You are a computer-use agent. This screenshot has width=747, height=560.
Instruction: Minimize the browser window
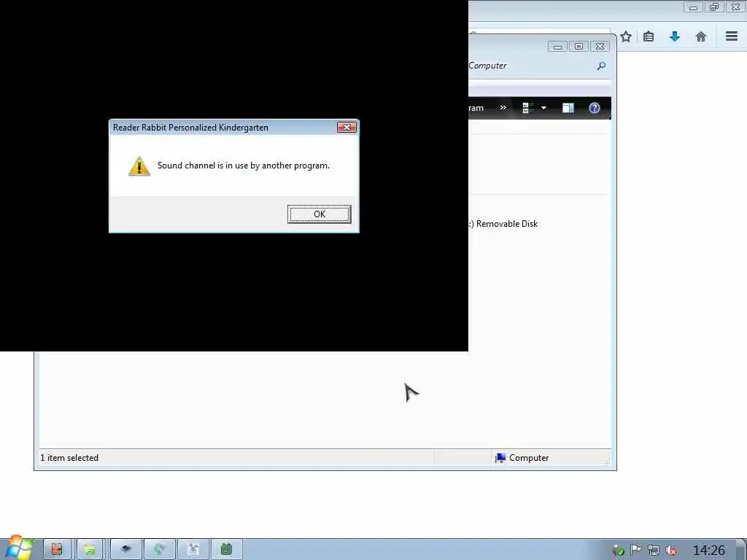[693, 7]
